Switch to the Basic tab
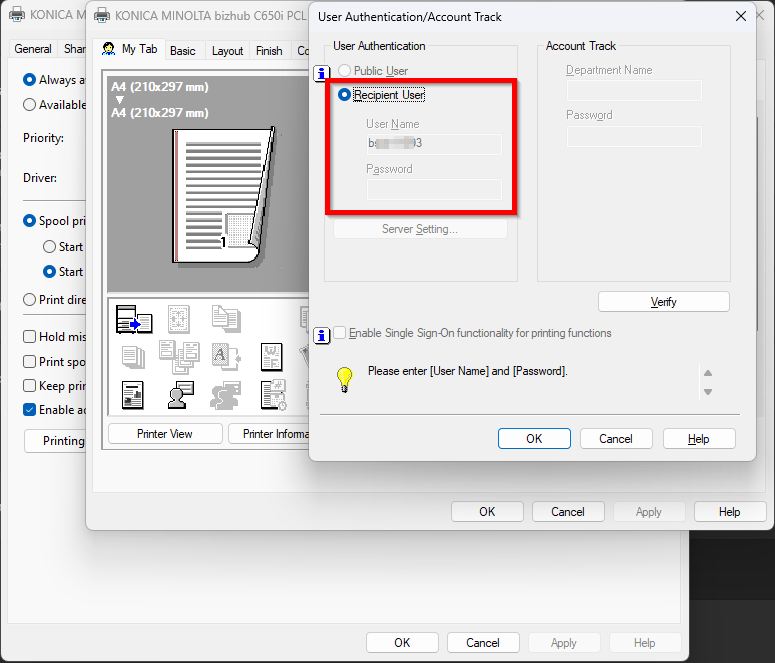The height and width of the screenshot is (663, 775). click(x=182, y=51)
